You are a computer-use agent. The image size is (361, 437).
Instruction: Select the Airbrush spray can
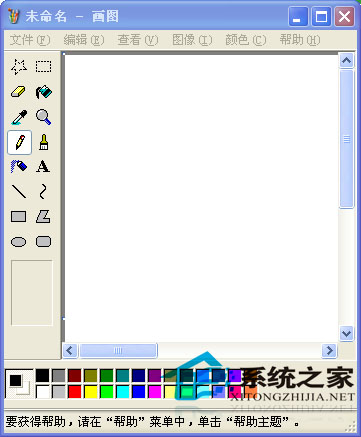coord(19,166)
